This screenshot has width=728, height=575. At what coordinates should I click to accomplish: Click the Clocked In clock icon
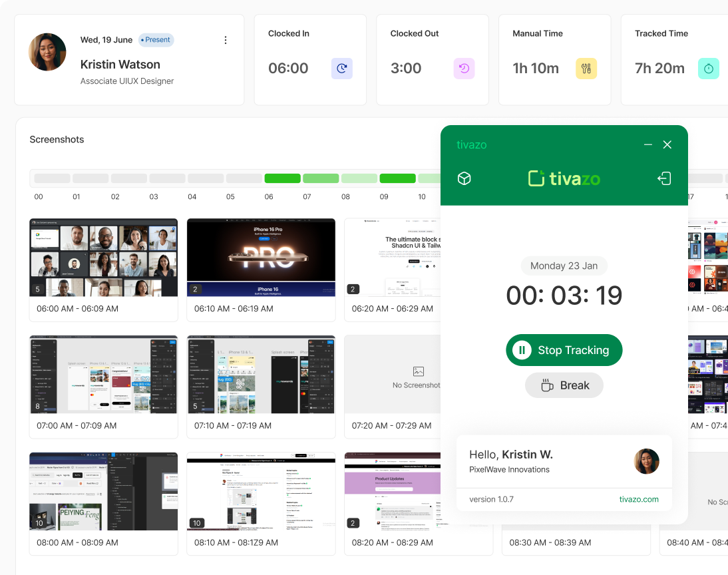(341, 69)
